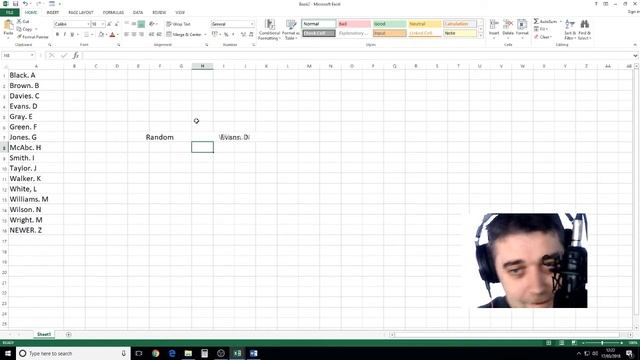Screen dimensions: 640x360
Task: Open the borders dropdown arrow
Action: pos(92,35)
